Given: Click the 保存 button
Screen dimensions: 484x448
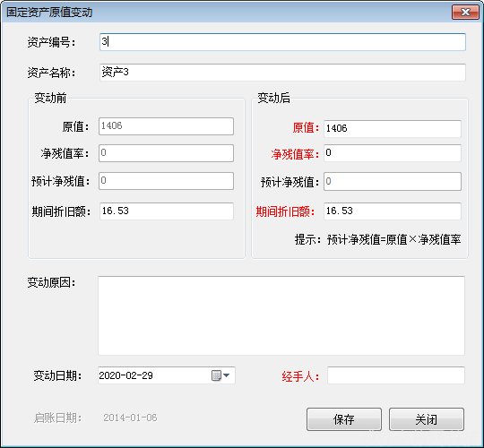Looking at the screenshot, I should click(x=344, y=419).
